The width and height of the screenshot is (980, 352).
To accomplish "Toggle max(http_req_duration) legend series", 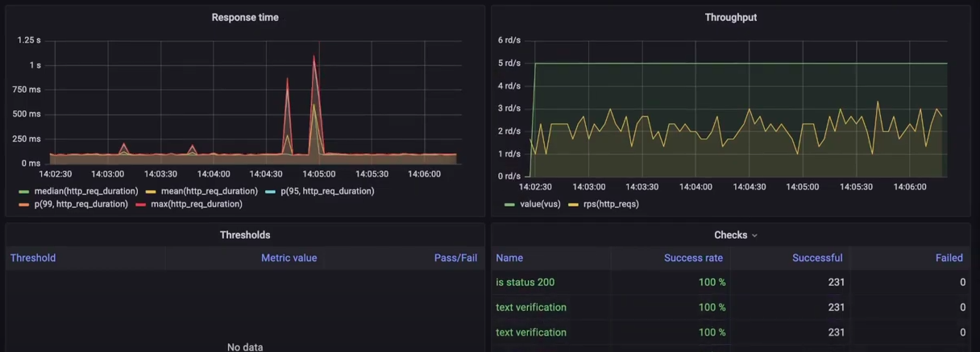I will (197, 204).
